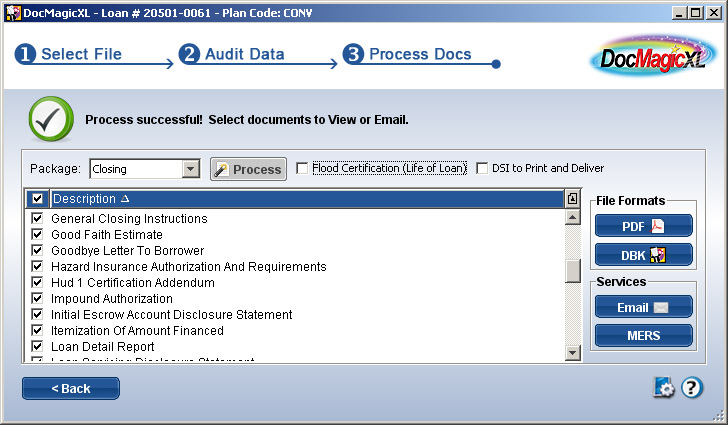The height and width of the screenshot is (425, 728).
Task: Uncheck Itemization Of Amount Financed checkbox
Action: [37, 330]
